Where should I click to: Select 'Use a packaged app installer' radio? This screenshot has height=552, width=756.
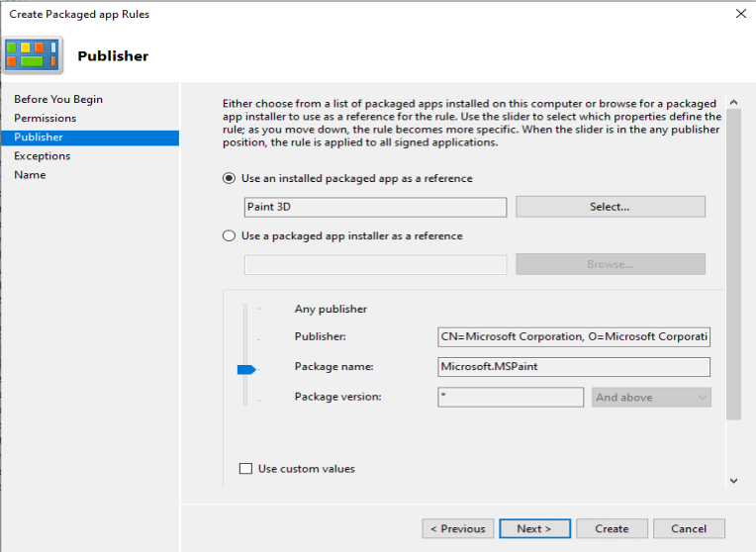229,235
